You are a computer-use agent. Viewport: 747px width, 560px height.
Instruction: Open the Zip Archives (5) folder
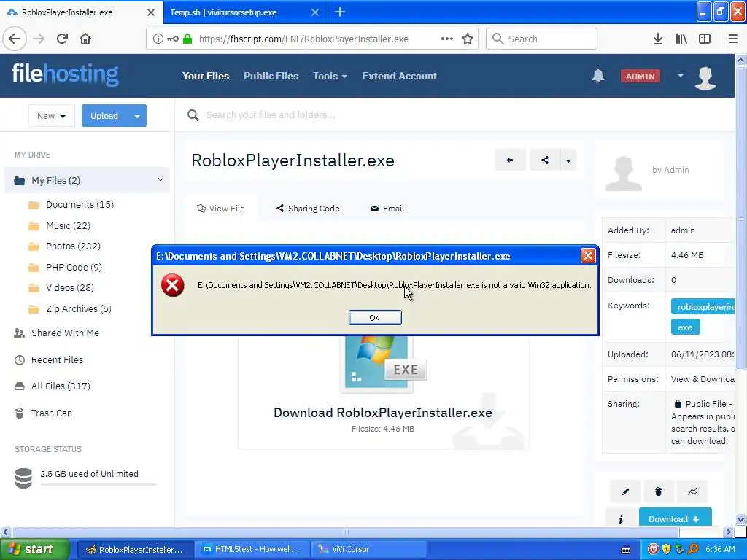click(x=79, y=308)
